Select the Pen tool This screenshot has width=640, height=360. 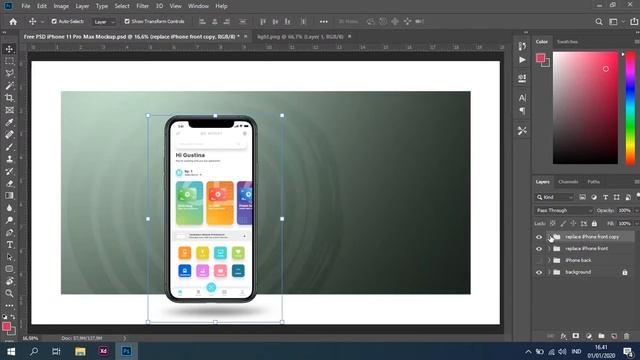[x=9, y=233]
